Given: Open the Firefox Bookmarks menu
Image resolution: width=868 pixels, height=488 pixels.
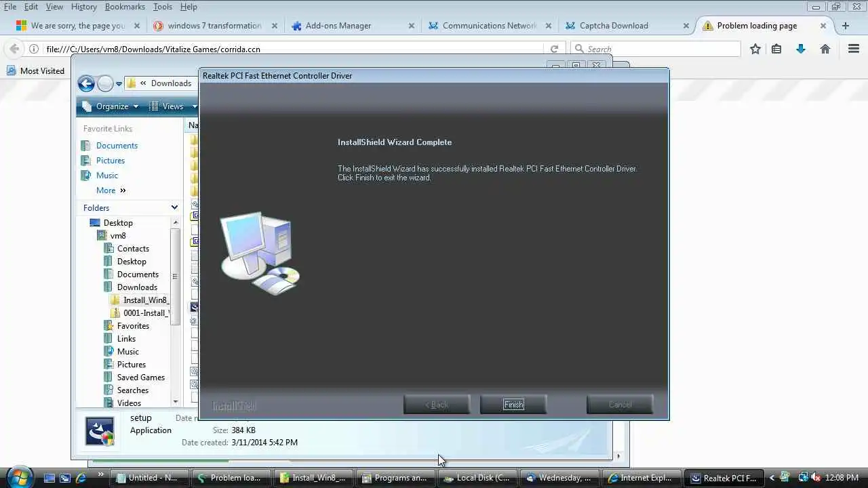Looking at the screenshot, I should click(x=125, y=7).
